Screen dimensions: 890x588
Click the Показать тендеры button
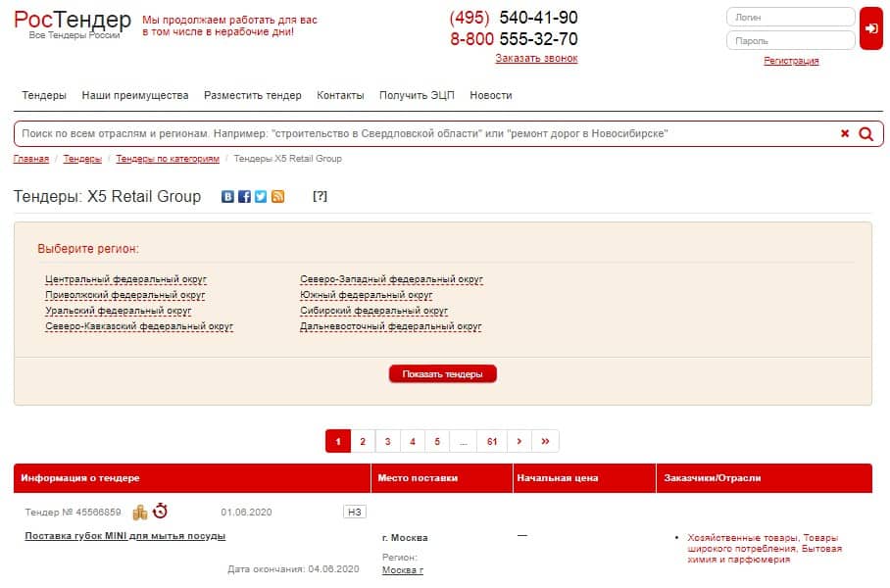[443, 374]
